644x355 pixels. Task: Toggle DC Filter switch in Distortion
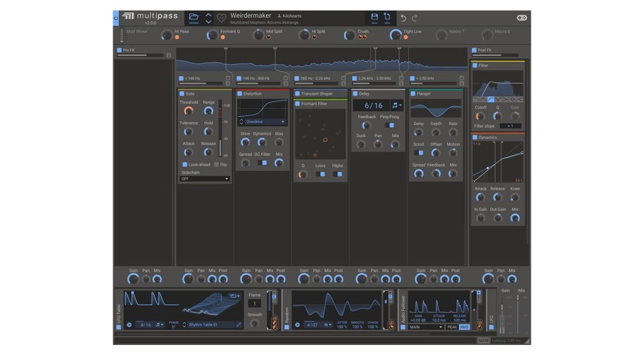(262, 163)
